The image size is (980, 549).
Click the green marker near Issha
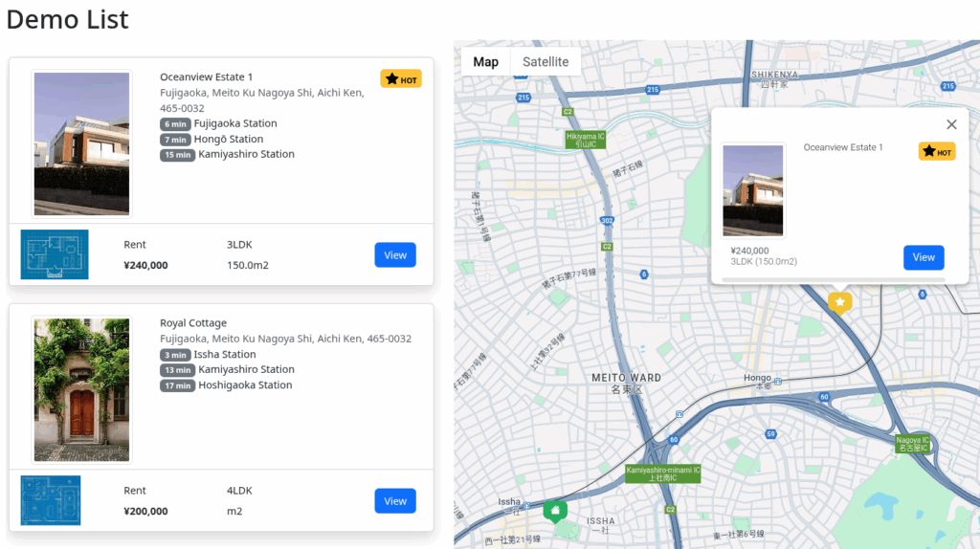(x=554, y=511)
